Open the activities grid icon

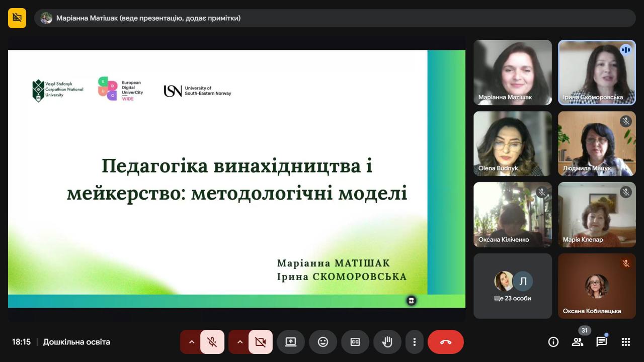[626, 342]
